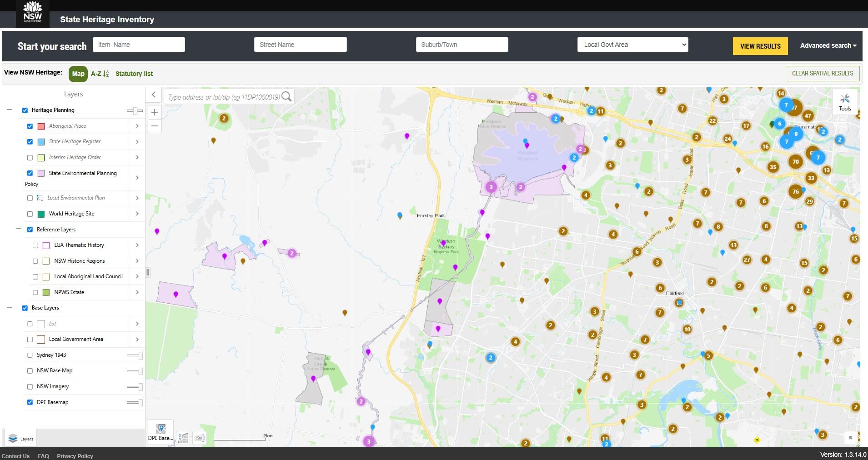The image size is (868, 460).
Task: Switch to the Statutory list view
Action: click(134, 74)
